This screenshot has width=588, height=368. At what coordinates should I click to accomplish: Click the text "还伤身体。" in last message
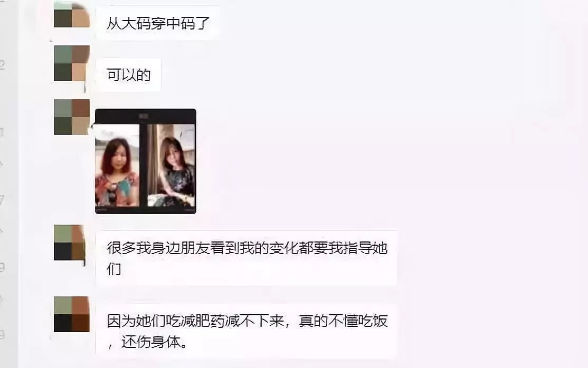[154, 342]
